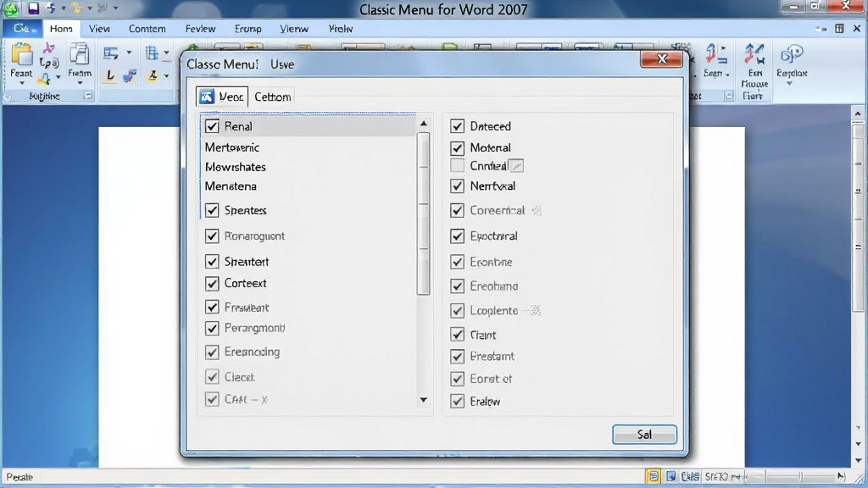Viewport: 868px width, 488px height.
Task: Click the Sal button in dialog
Action: (x=644, y=435)
